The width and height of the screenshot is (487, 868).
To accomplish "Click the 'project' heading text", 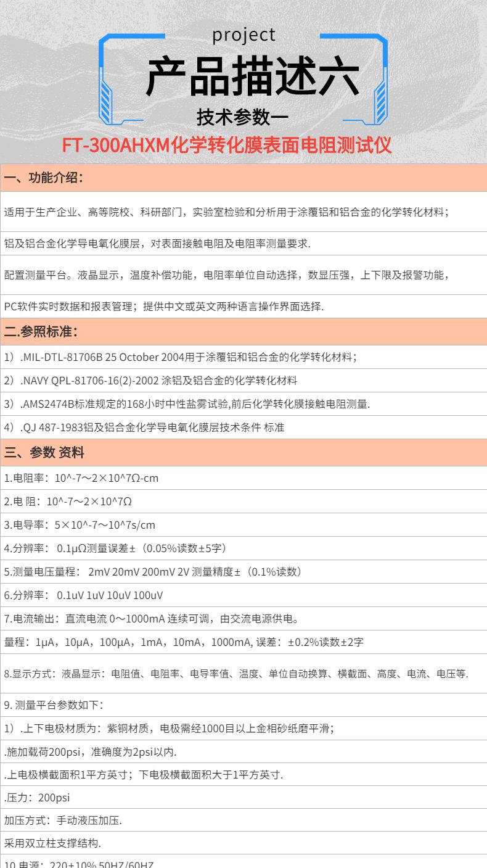I will pos(243,35).
